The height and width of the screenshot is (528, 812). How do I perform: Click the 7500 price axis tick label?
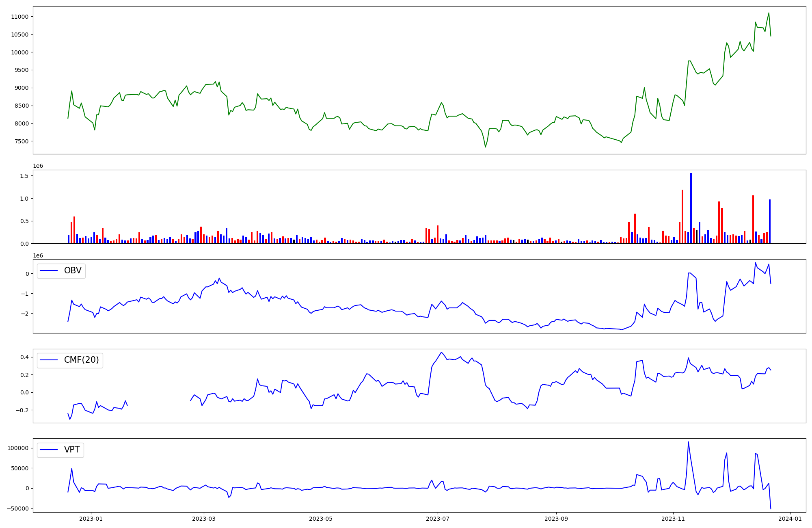(x=22, y=141)
